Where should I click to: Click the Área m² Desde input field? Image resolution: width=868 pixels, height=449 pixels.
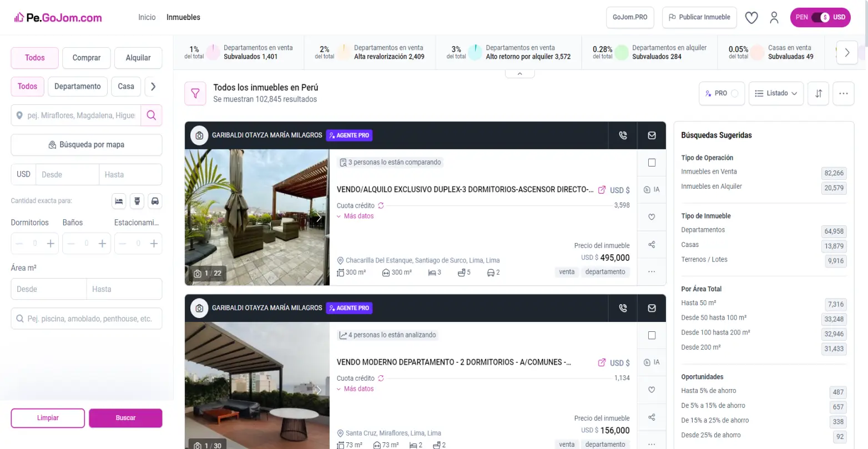click(x=49, y=289)
